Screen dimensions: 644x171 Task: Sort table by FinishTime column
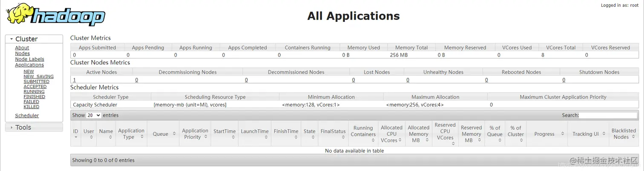click(286, 133)
